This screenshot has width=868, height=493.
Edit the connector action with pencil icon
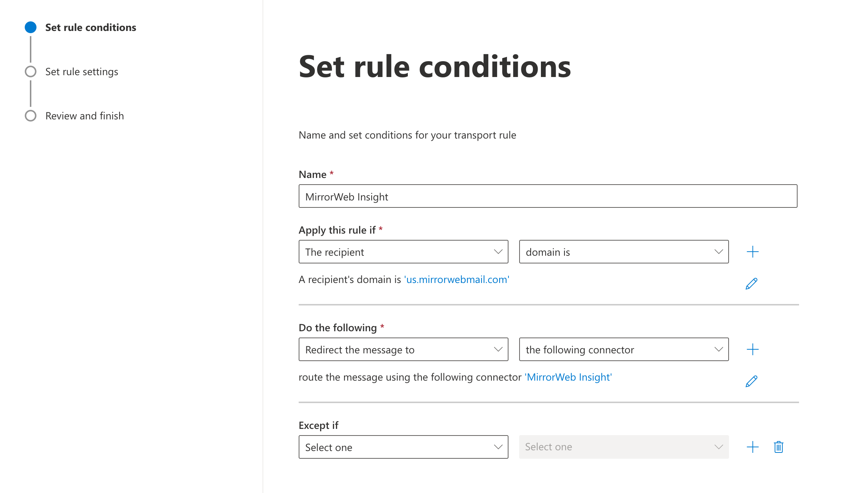[751, 381]
